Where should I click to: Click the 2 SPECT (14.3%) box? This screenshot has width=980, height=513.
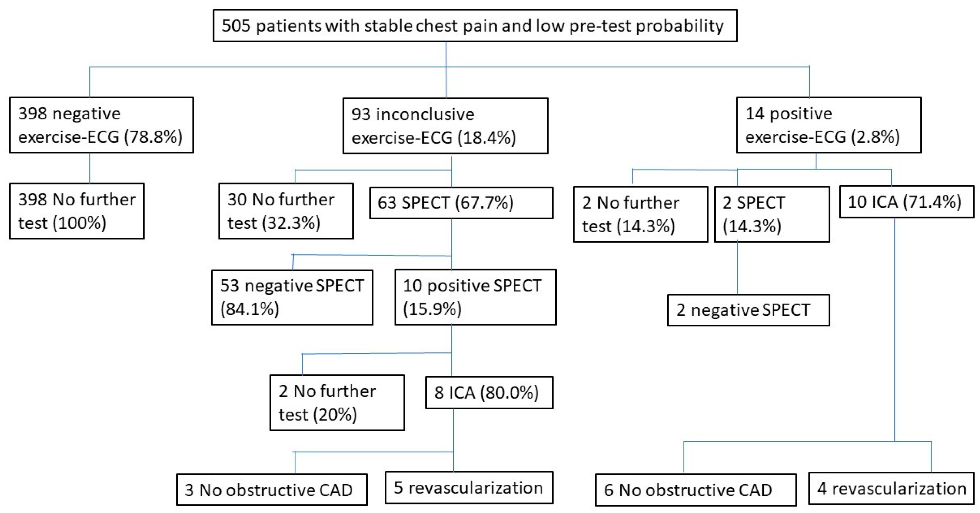click(x=772, y=214)
